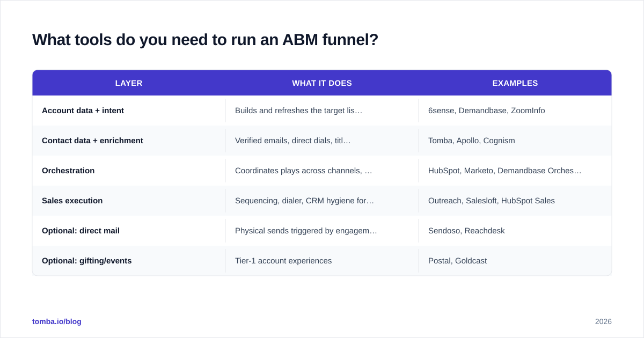Click the heading "What tools do you need to run an ABM funnel?"
644x338 pixels.
click(205, 40)
